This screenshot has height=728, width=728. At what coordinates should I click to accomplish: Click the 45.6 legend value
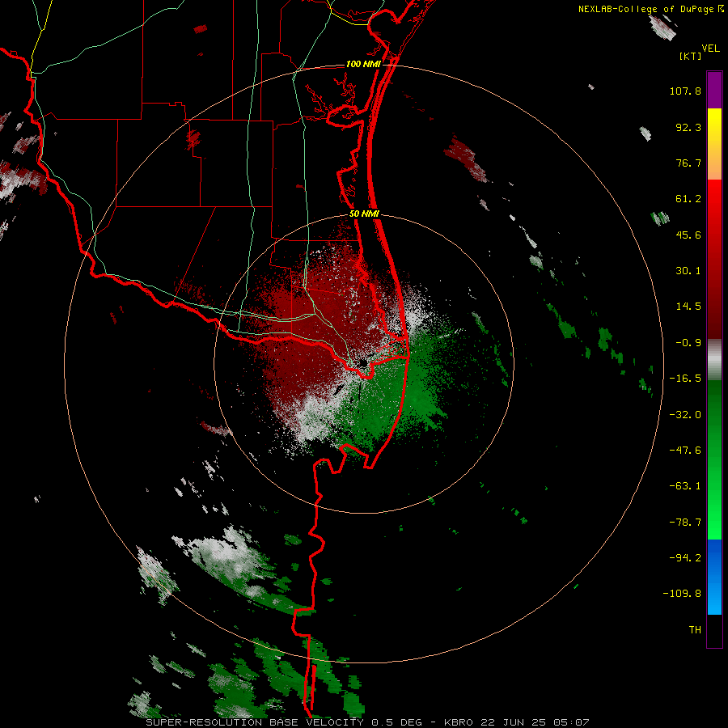[x=688, y=235]
